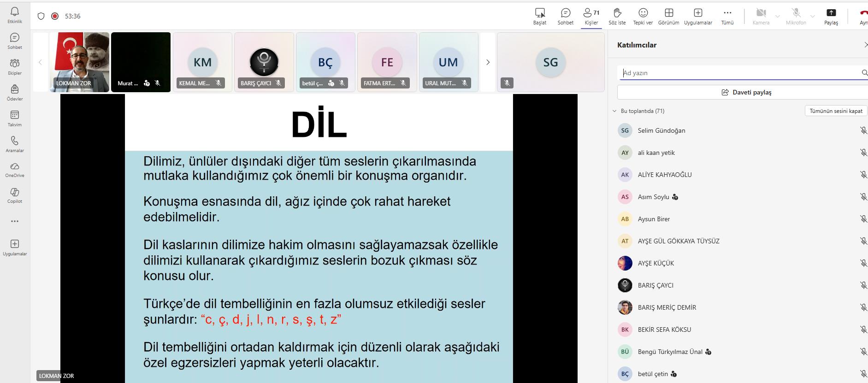Switch to the Kişiler tab
Image resolution: width=868 pixels, height=383 pixels.
point(591,16)
